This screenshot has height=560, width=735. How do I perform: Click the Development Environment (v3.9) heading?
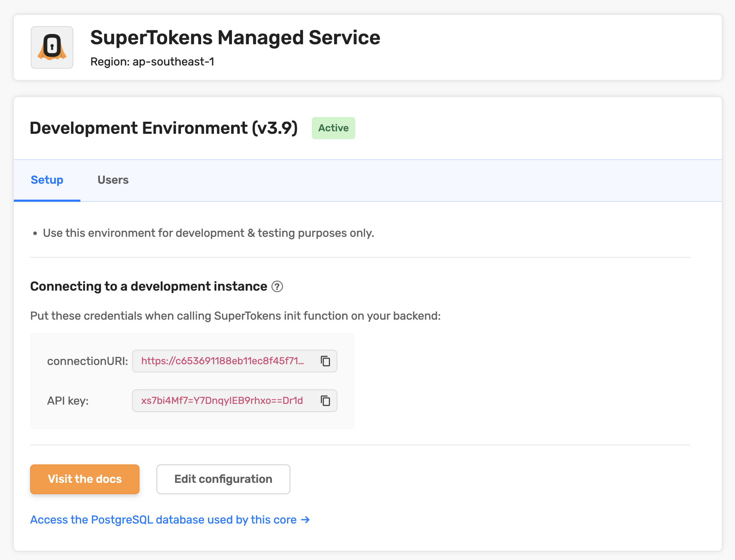pos(163,128)
